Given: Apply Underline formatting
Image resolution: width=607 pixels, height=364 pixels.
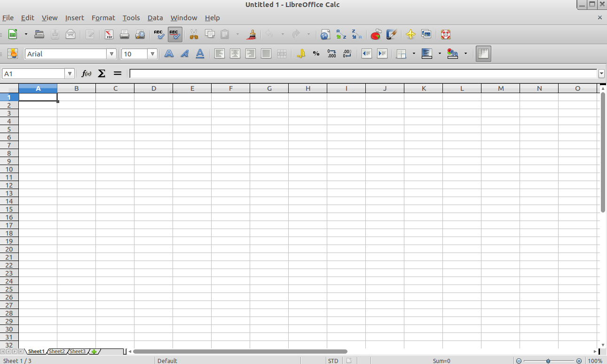Looking at the screenshot, I should (x=200, y=54).
